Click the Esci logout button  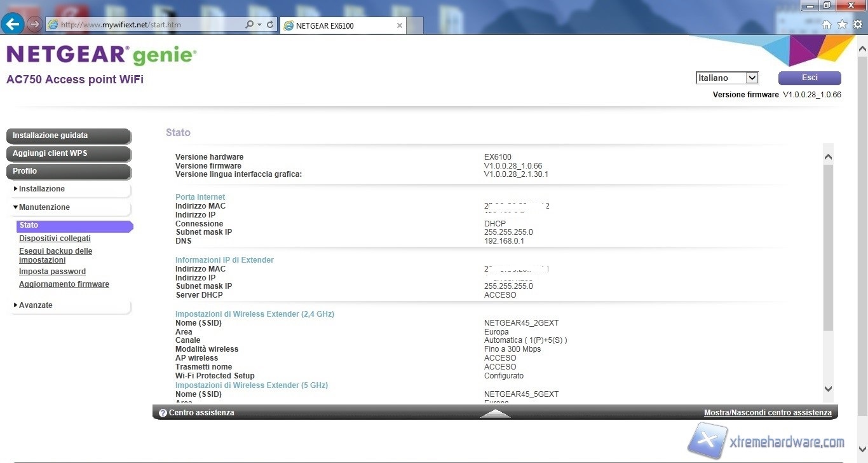click(809, 78)
